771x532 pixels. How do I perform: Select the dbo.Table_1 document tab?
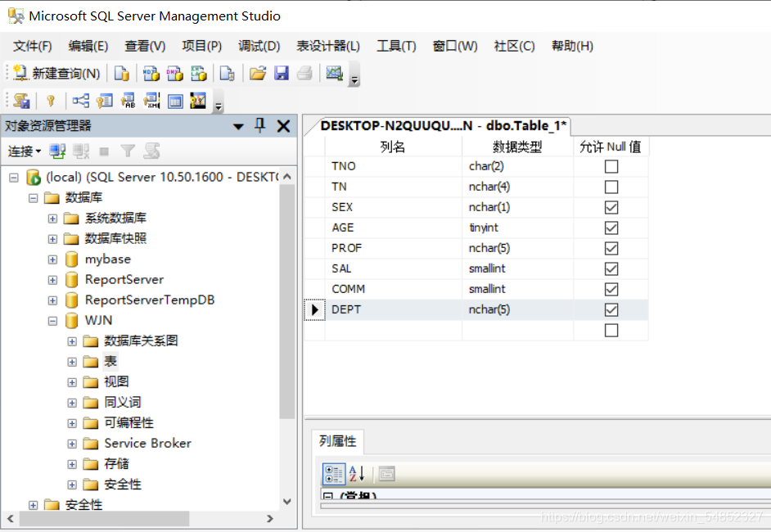point(443,126)
